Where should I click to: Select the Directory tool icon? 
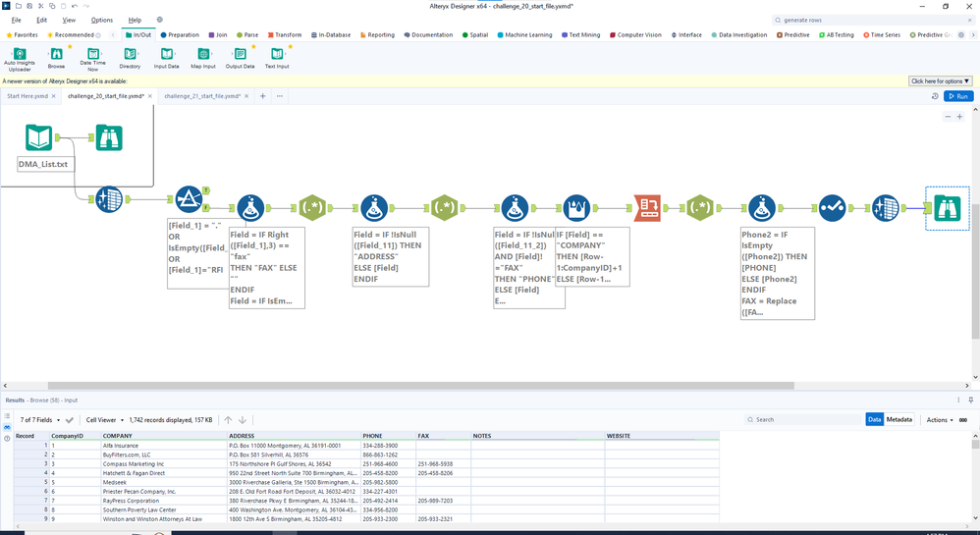click(130, 56)
